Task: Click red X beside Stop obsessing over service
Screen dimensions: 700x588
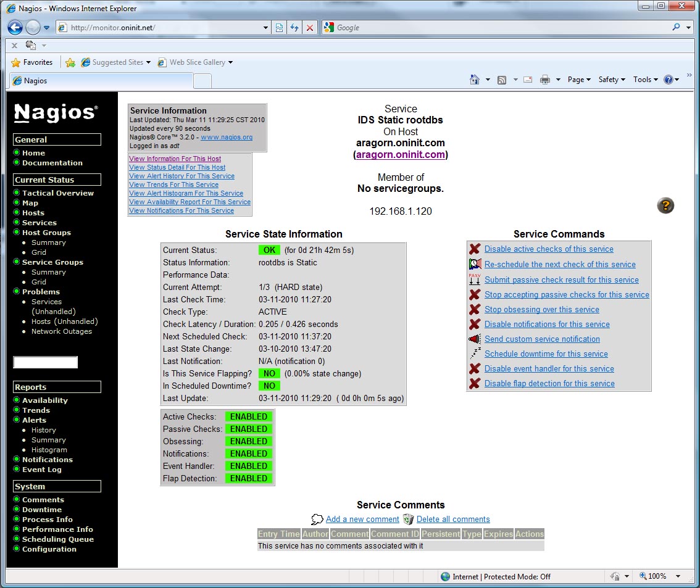Action: [475, 309]
